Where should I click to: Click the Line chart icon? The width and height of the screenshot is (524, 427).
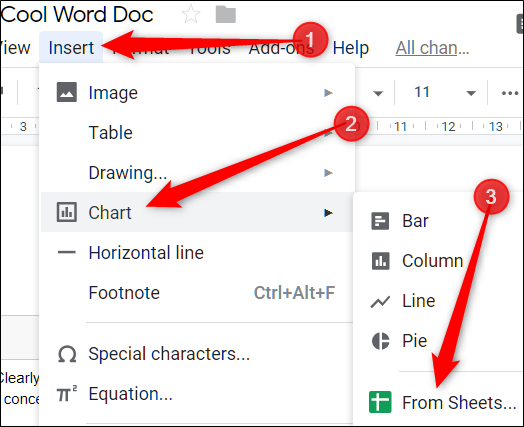(380, 302)
